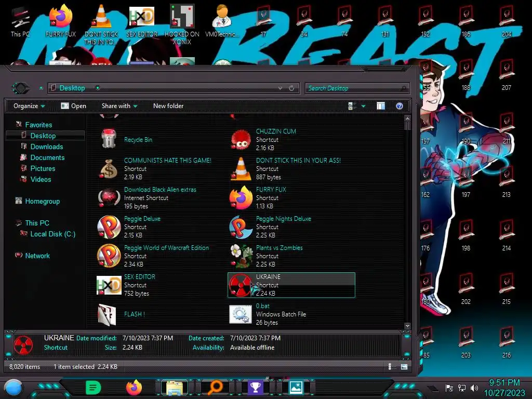Click the Start orb button

click(x=14, y=388)
